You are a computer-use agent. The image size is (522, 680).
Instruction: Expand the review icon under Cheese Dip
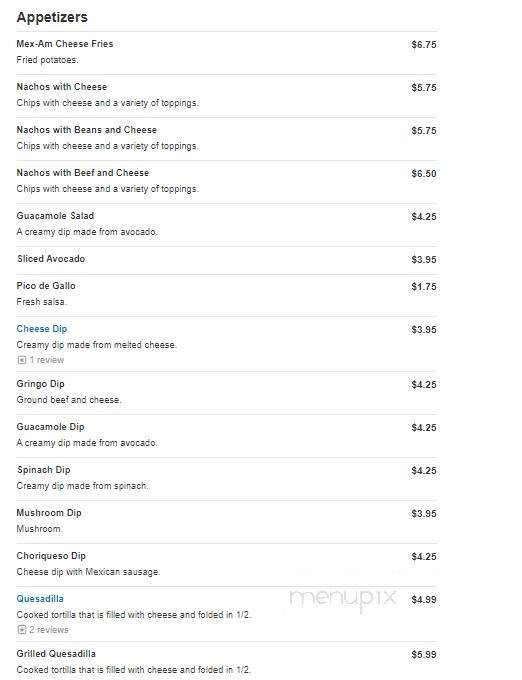tap(22, 360)
